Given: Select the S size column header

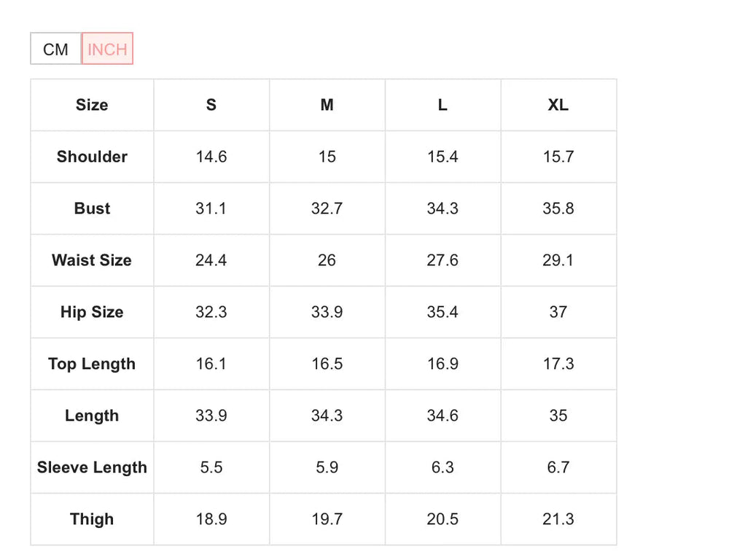Looking at the screenshot, I should (211, 105).
